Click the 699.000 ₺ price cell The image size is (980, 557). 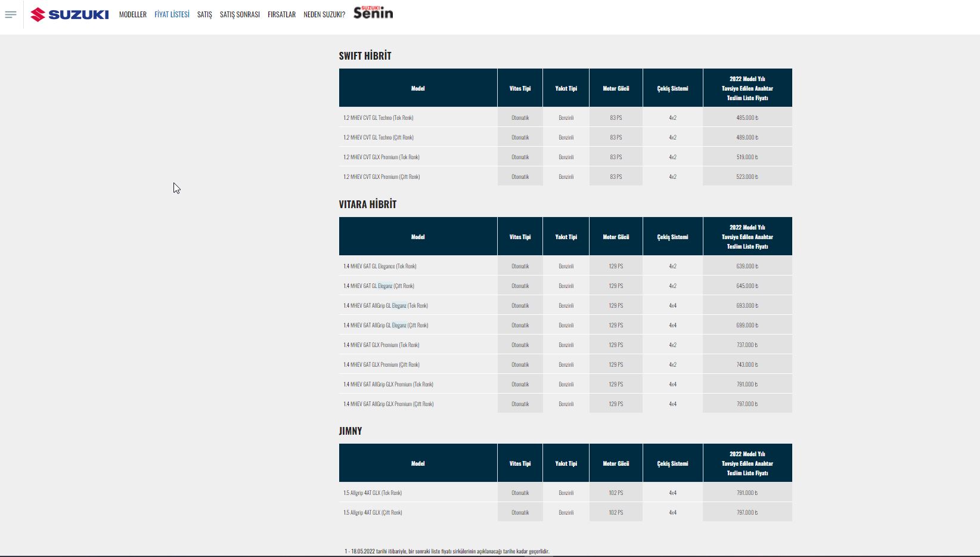pos(748,325)
